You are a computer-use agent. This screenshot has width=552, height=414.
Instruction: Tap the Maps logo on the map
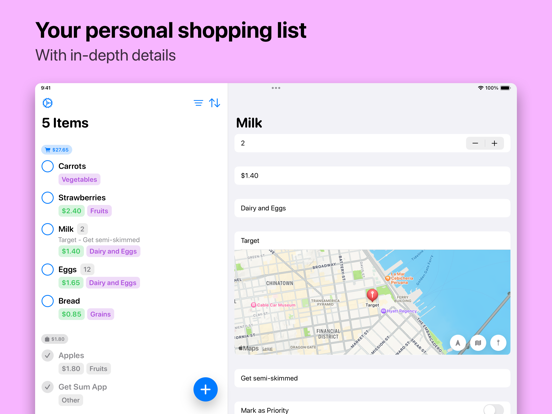click(x=249, y=348)
